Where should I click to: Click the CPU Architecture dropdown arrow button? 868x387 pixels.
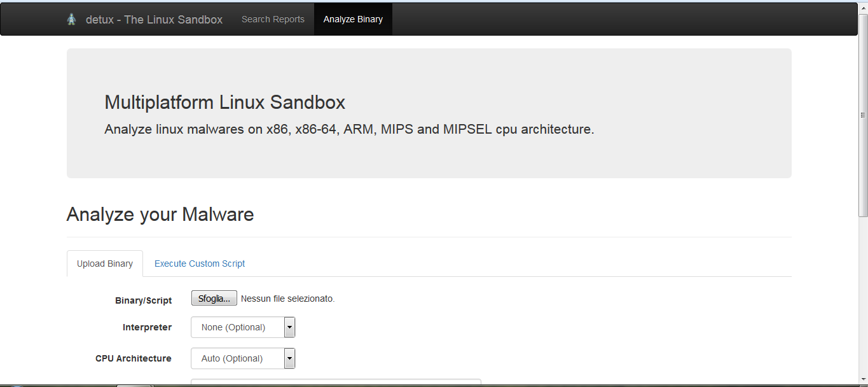[x=289, y=358]
